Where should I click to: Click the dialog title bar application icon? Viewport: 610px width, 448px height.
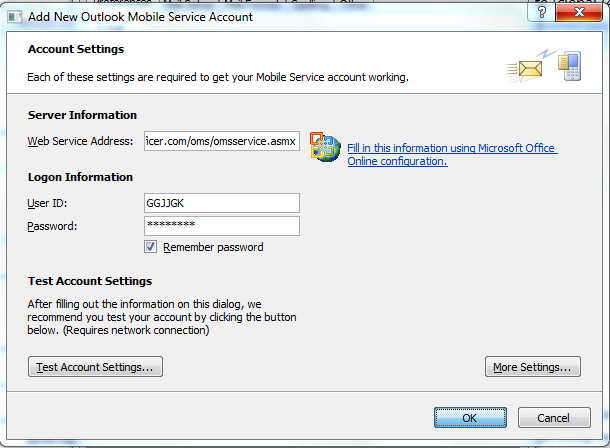14,17
